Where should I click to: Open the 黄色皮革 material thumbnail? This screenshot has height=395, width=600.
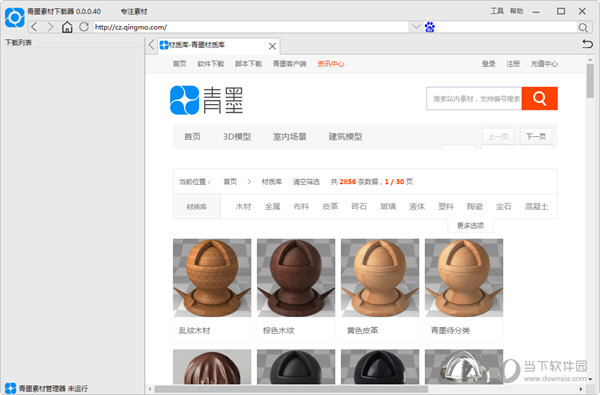380,278
